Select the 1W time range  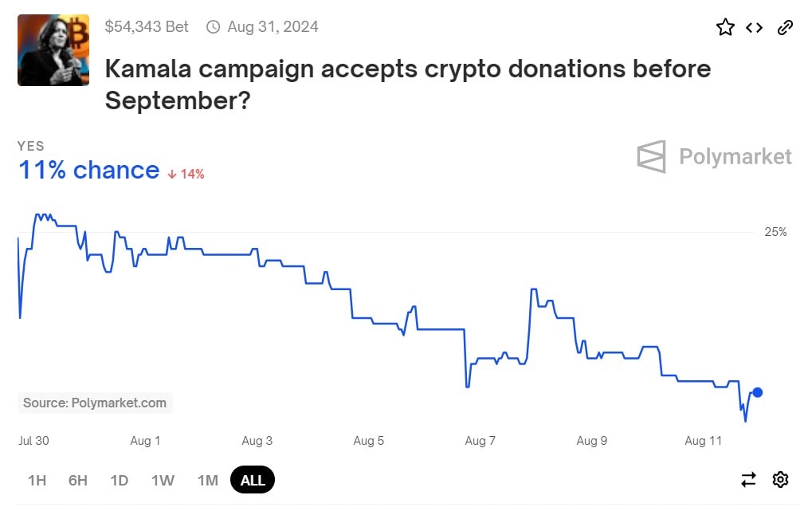163,480
